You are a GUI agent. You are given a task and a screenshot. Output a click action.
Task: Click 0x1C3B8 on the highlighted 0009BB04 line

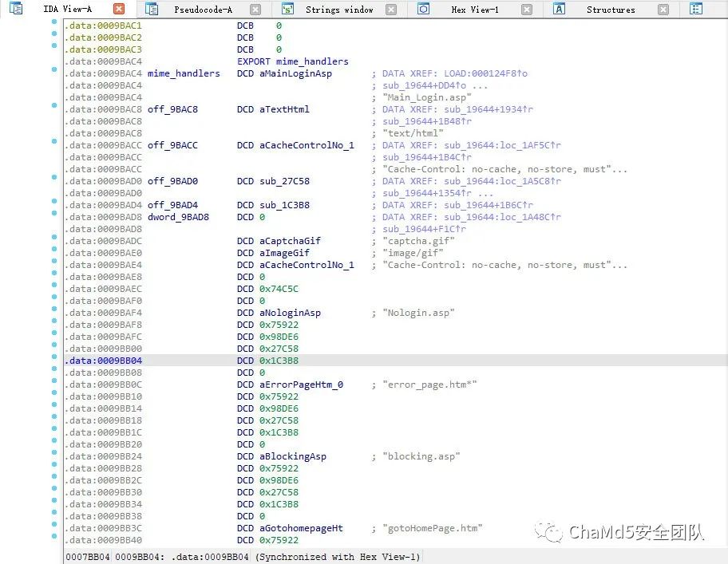(279, 361)
